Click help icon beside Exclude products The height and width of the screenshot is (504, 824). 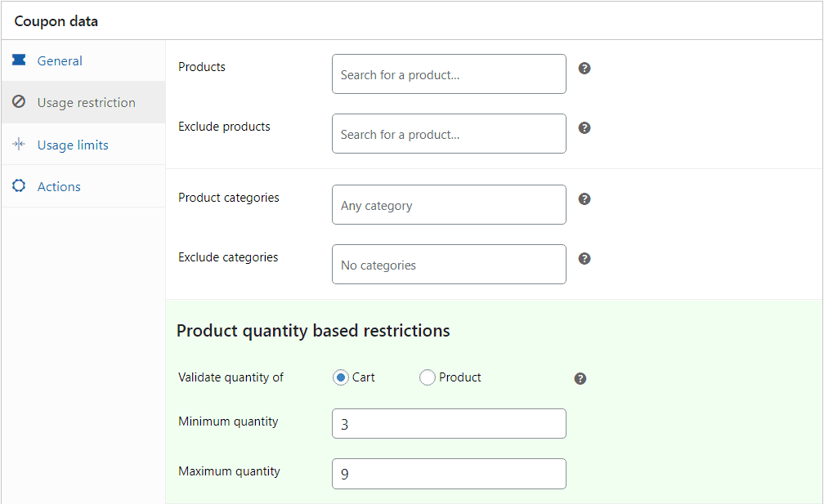click(x=584, y=128)
